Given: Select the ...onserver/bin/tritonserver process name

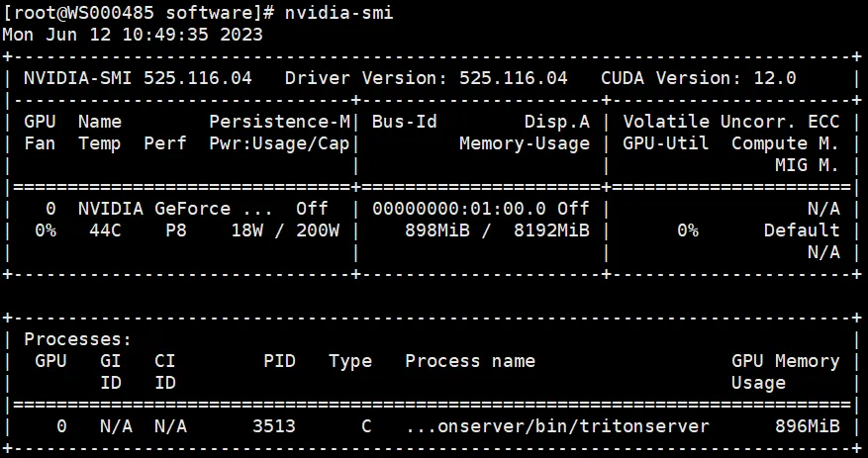Looking at the screenshot, I should [557, 426].
